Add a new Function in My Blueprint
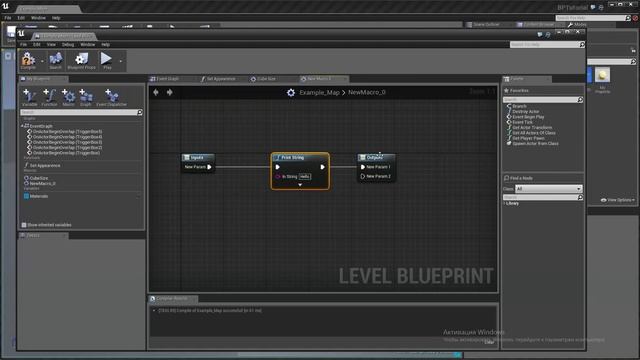640x360 pixels. [x=49, y=97]
